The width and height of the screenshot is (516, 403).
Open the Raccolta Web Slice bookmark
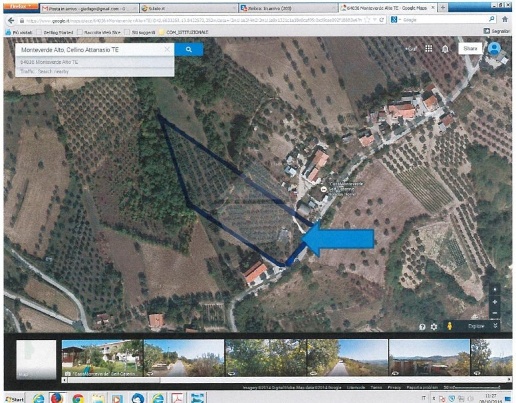[99, 32]
